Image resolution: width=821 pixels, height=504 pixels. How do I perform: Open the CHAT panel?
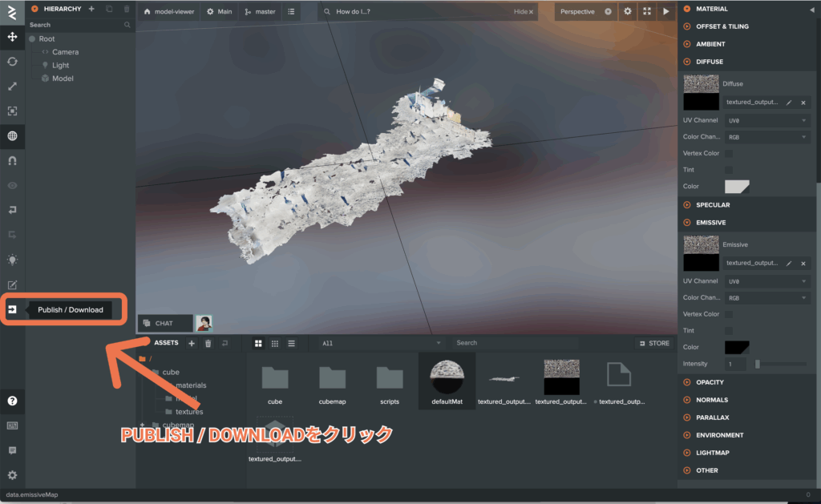(165, 324)
